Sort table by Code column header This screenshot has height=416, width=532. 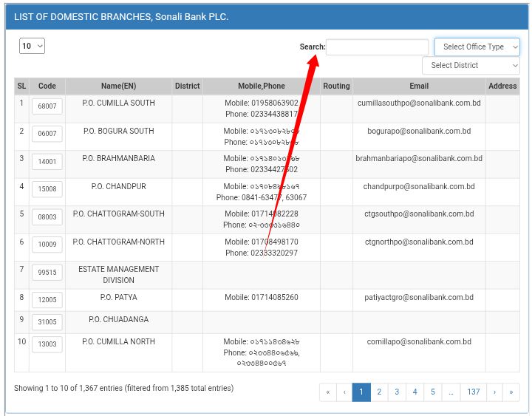(x=47, y=86)
